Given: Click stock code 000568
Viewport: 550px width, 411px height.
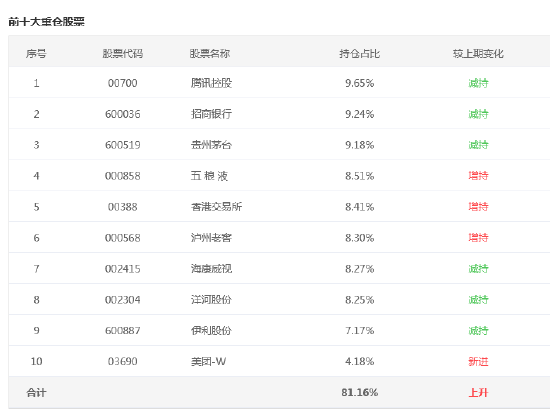Looking at the screenshot, I should click(x=122, y=238).
